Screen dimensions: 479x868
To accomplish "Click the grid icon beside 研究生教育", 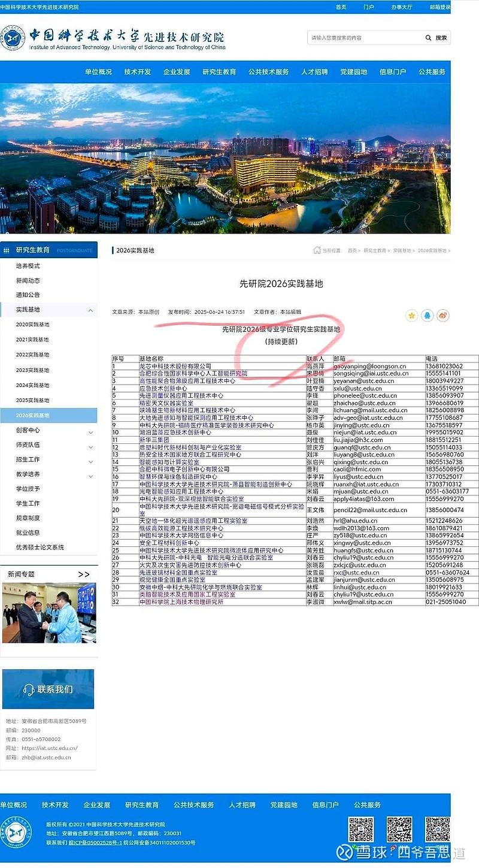I will point(7,249).
